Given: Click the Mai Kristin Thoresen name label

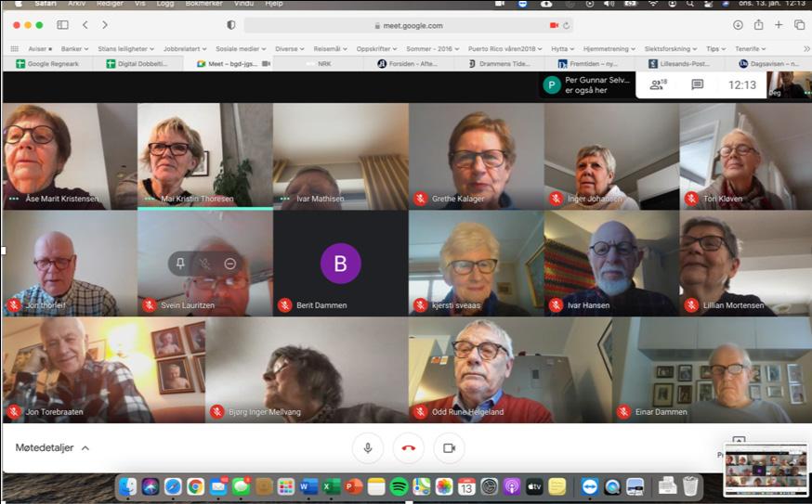Looking at the screenshot, I should pos(197,199).
